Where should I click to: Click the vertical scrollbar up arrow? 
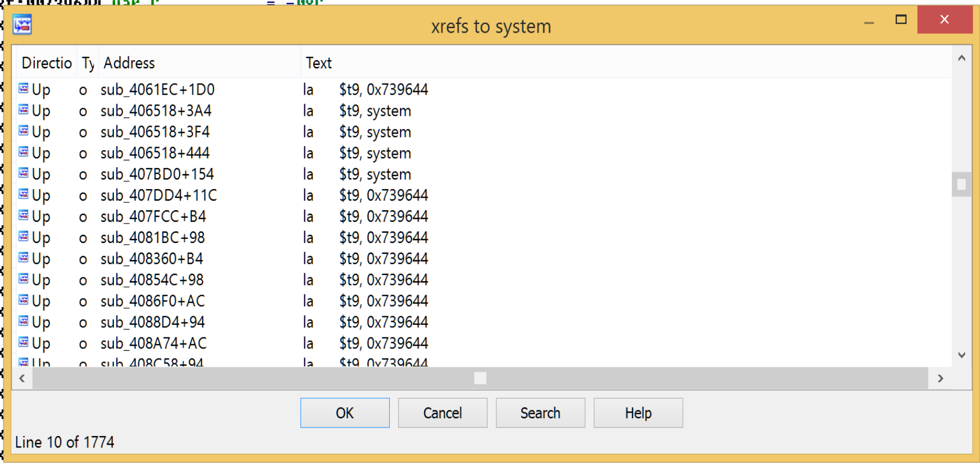[962, 58]
